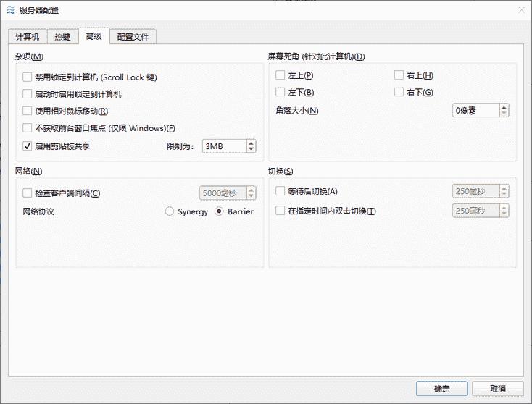Click the 杂项(M) group title
The height and width of the screenshot is (404, 532).
(x=29, y=56)
